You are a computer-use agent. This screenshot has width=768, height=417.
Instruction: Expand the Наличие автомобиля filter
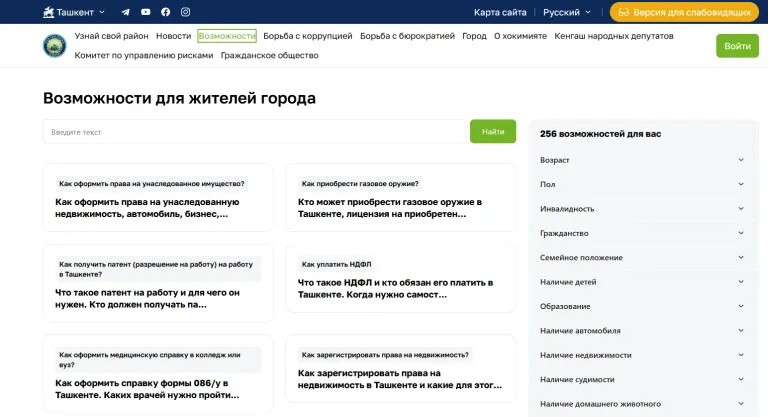tap(642, 331)
